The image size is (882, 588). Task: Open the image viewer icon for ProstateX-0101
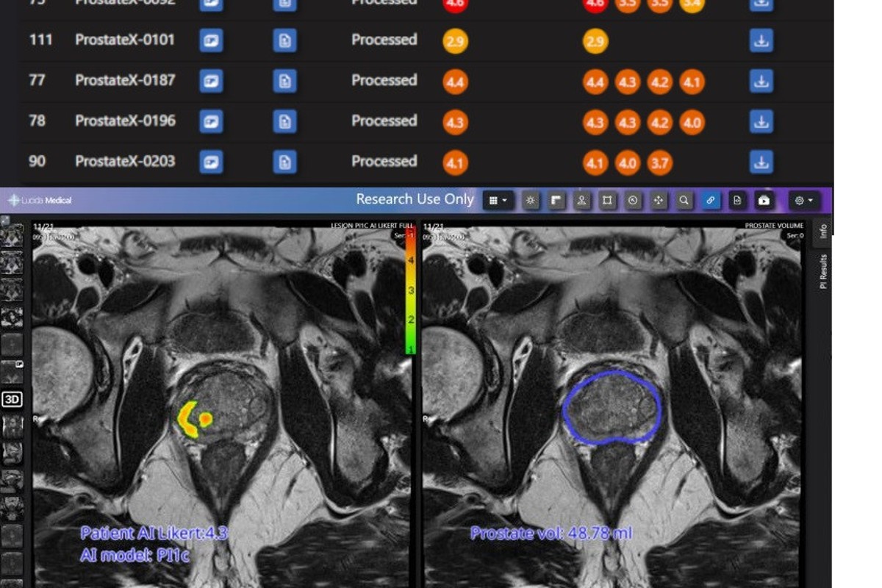(212, 40)
